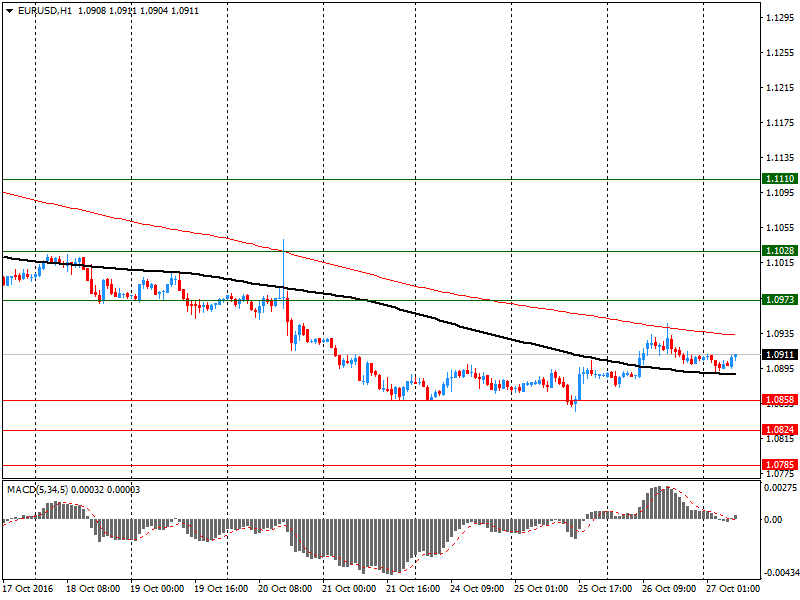Select the 1.0911 current price tag

[x=780, y=355]
